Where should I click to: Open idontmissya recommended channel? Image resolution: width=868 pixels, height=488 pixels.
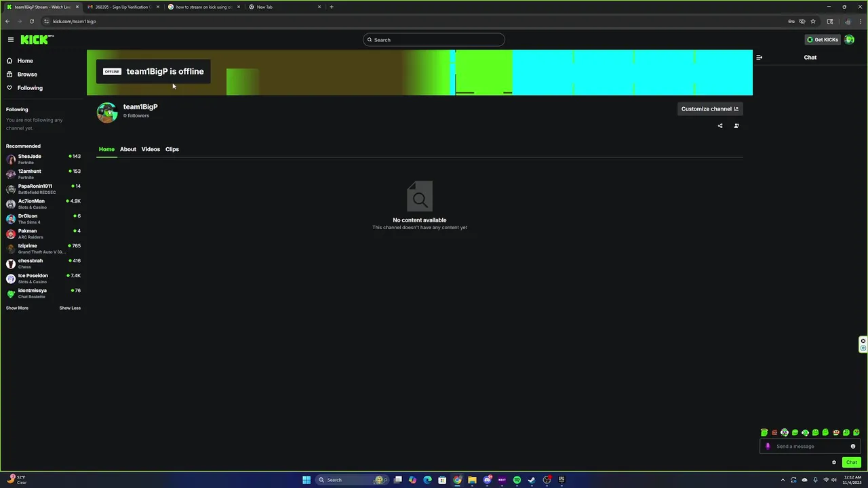click(43, 293)
